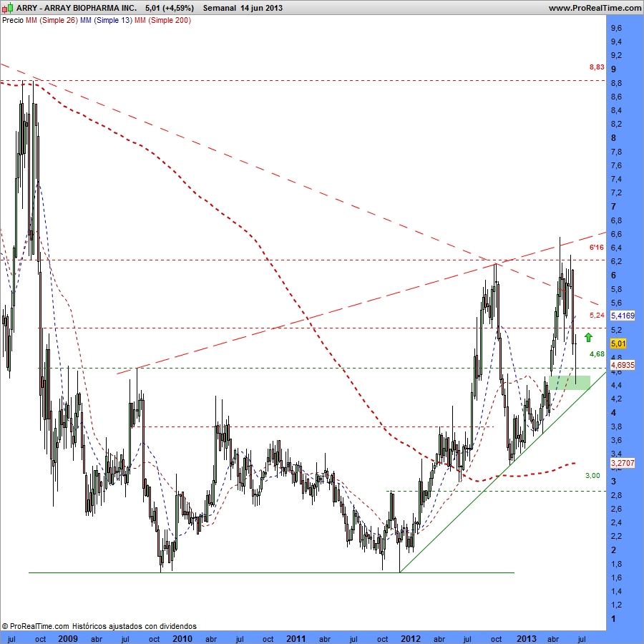
Task: Select the green shaded support zone rectangle
Action: click(x=570, y=383)
